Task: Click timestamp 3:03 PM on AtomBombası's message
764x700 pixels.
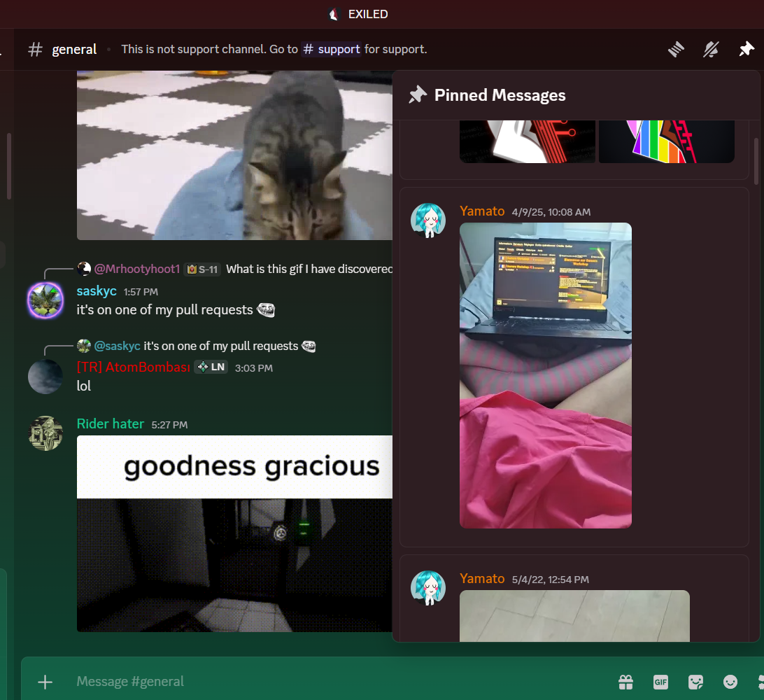Action: 254,368
